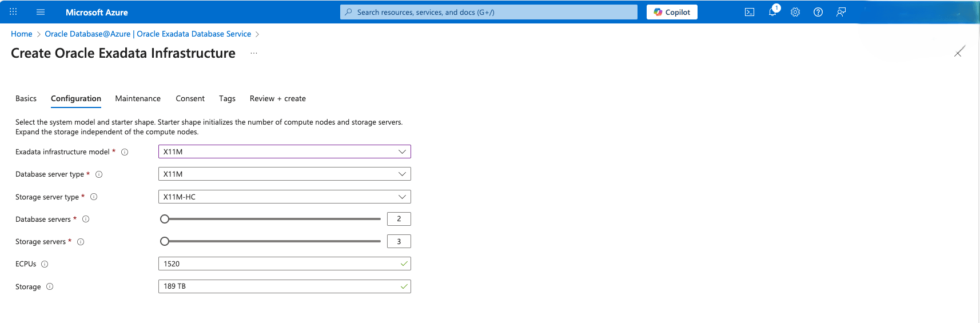Open the Consent tab
980x323 pixels.
point(190,98)
